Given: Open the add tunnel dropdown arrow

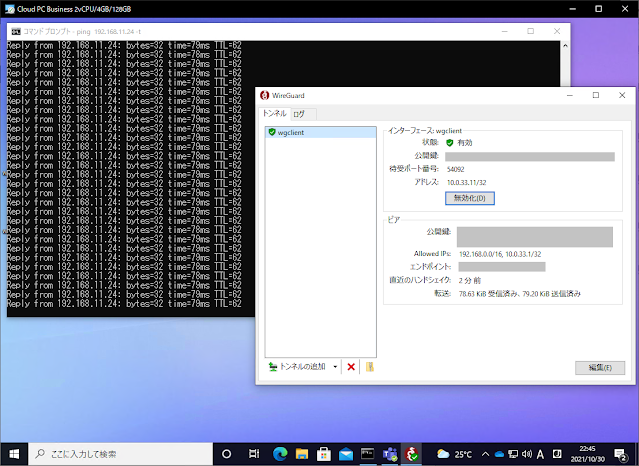Looking at the screenshot, I should (x=335, y=367).
